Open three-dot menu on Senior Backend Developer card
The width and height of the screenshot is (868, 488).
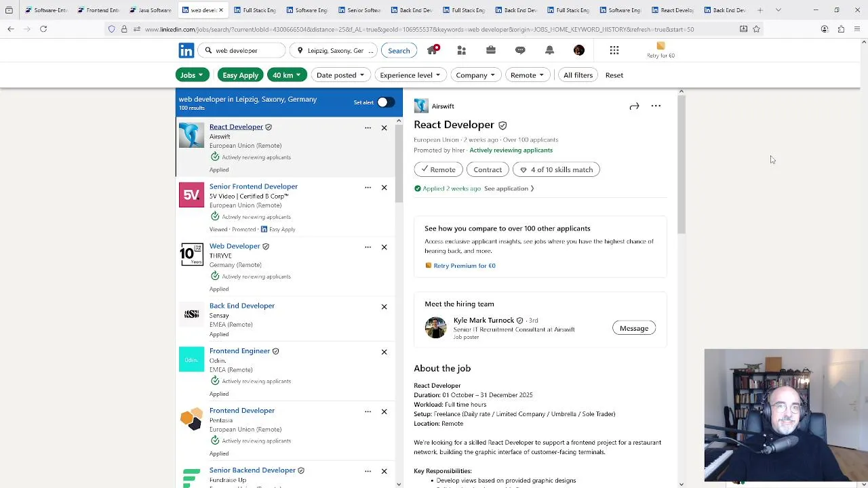tap(368, 471)
